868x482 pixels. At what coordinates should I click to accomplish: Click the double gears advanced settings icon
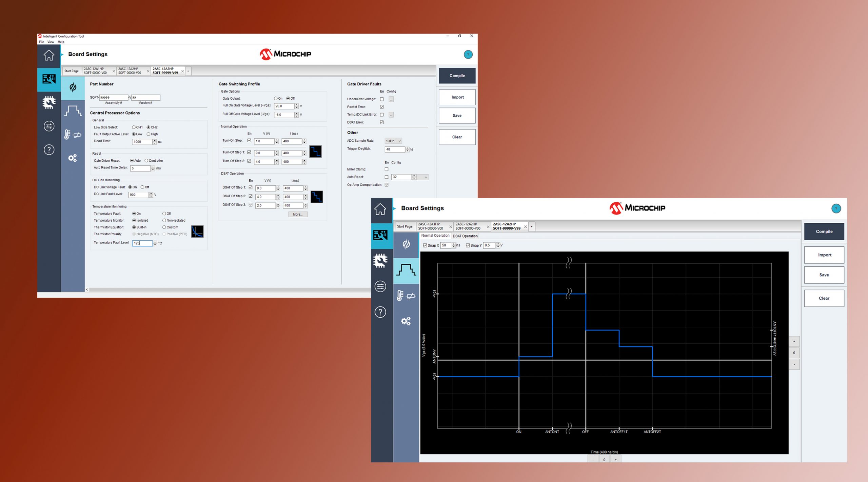(x=73, y=158)
